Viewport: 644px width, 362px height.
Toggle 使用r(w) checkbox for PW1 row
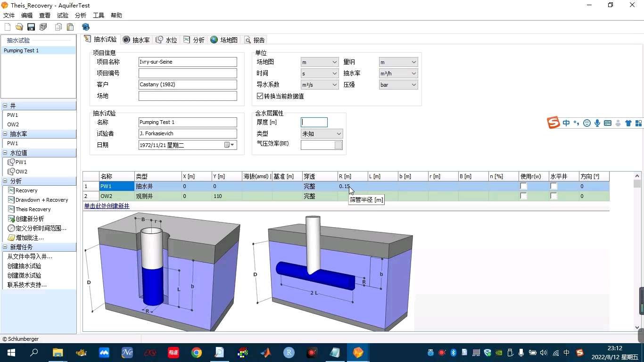pos(523,186)
